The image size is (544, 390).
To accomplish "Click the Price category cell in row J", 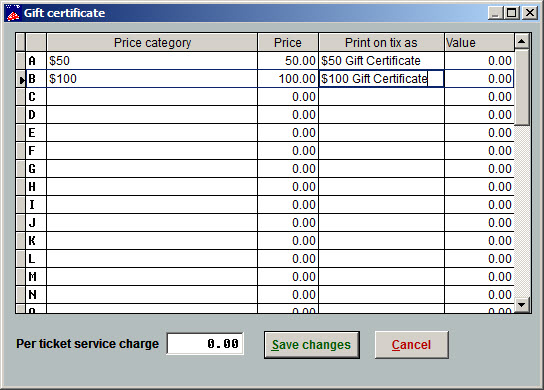I will click(152, 223).
